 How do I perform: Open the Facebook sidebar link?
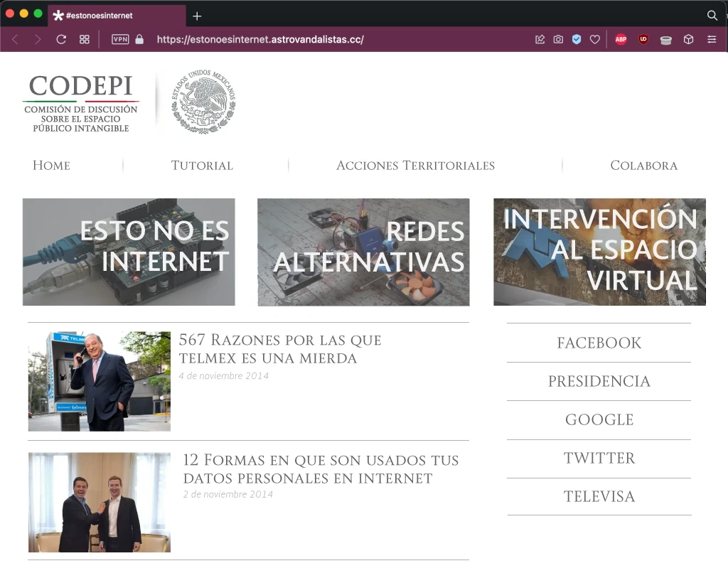(x=599, y=343)
